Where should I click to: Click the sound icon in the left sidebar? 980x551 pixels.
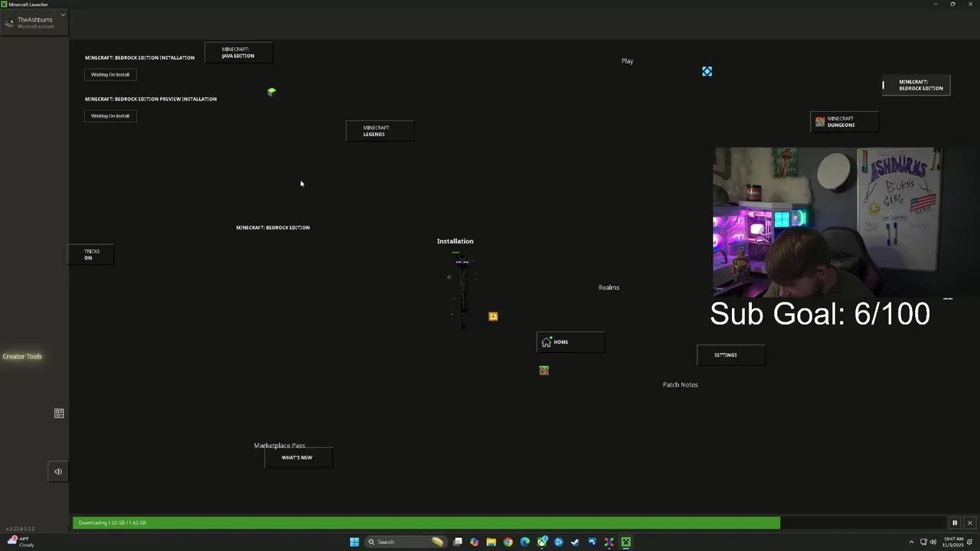tap(58, 471)
